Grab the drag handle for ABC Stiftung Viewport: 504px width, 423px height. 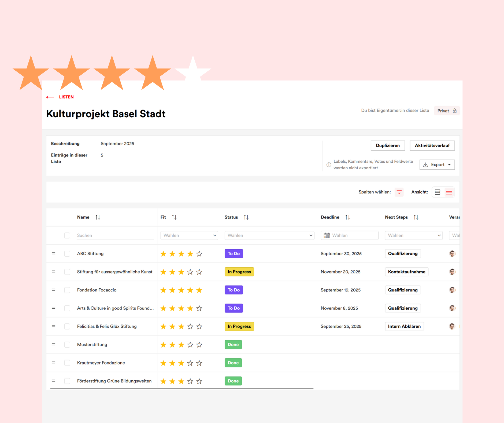(x=53, y=253)
